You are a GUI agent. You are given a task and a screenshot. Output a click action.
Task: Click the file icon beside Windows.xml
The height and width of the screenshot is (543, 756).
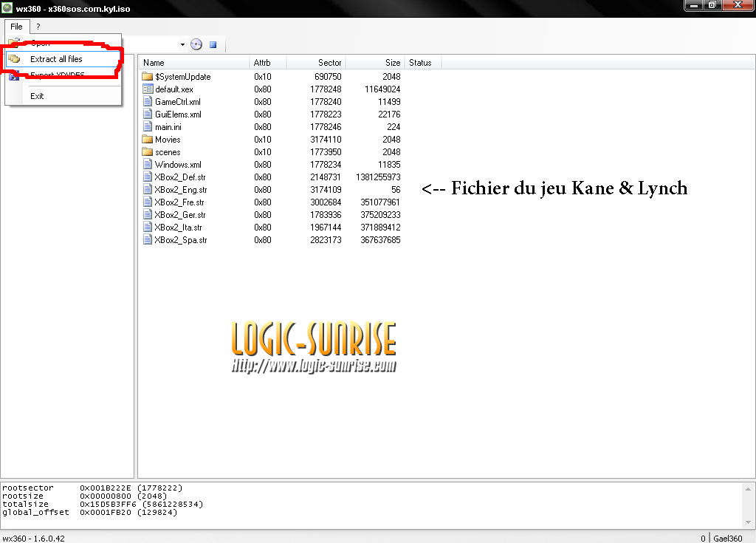148,164
